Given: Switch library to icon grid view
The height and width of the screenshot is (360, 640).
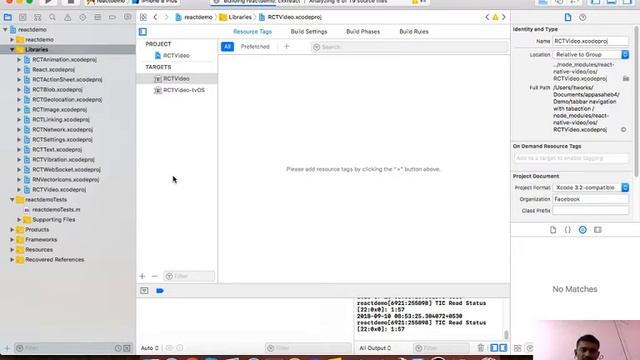Looking at the screenshot, I should point(517,348).
